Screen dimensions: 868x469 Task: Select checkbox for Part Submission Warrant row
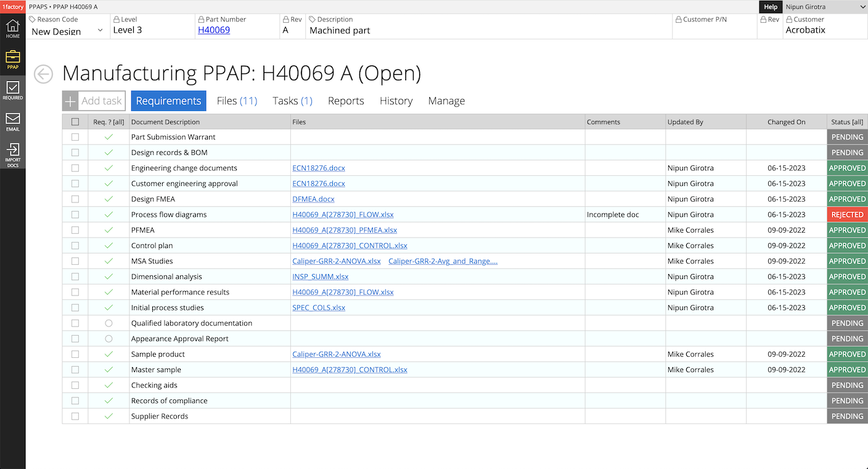75,137
